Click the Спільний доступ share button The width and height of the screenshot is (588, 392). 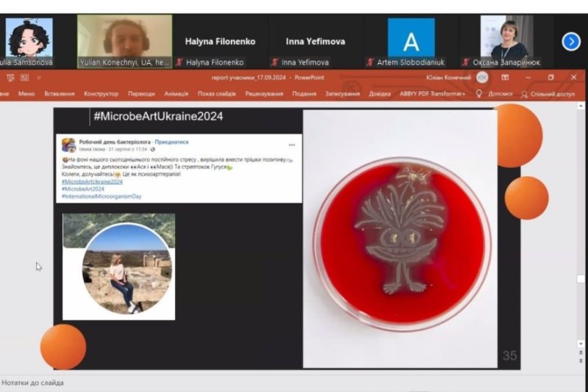pyautogui.click(x=548, y=94)
